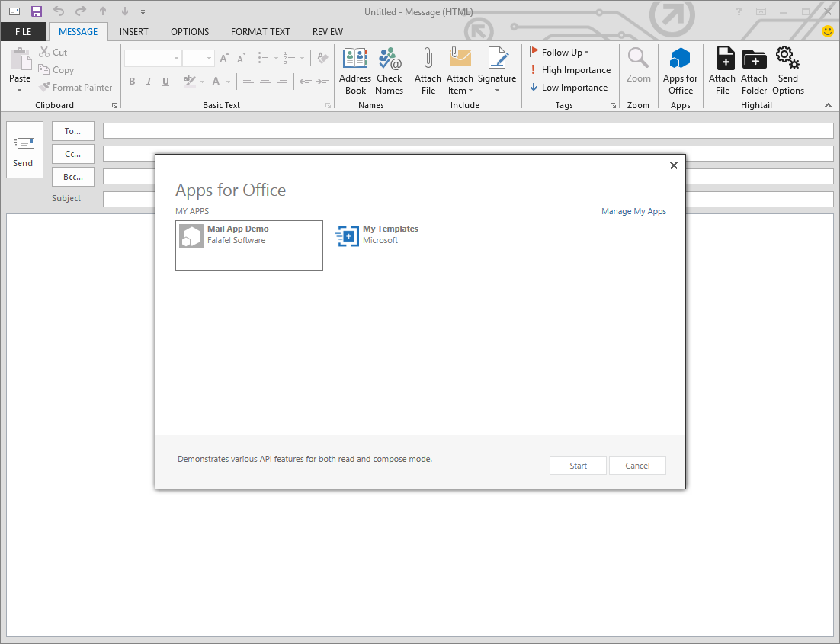Screen dimensions: 840x644
Task: Open the font color picker
Action: 216,81
